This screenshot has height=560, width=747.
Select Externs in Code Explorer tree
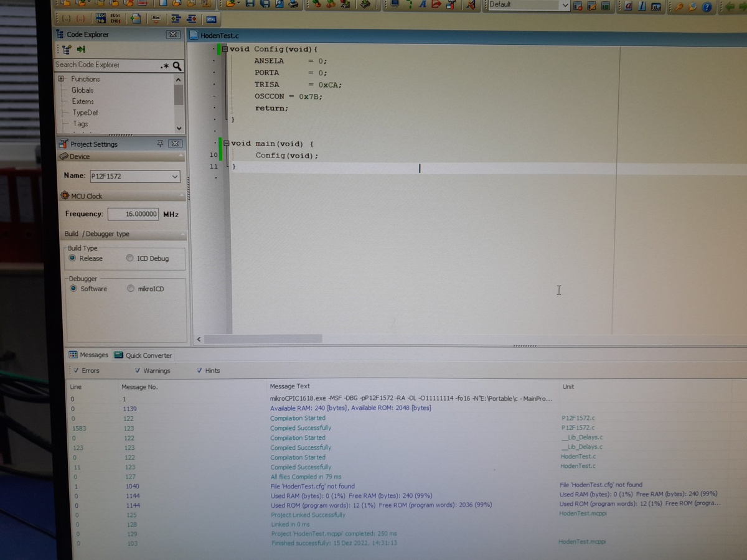click(x=83, y=101)
